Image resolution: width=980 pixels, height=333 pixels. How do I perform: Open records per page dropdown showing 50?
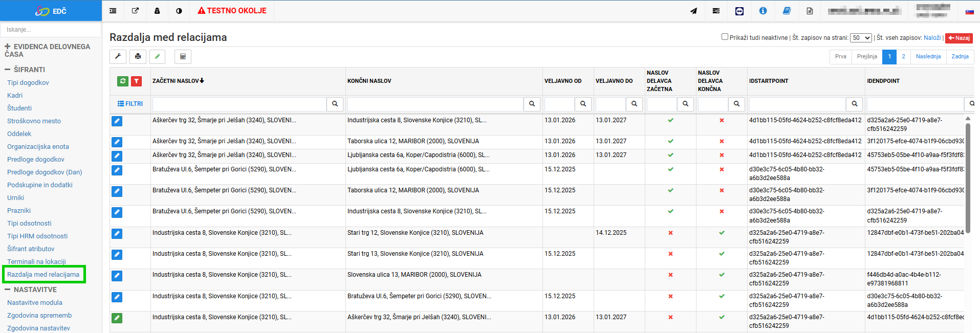(x=861, y=38)
